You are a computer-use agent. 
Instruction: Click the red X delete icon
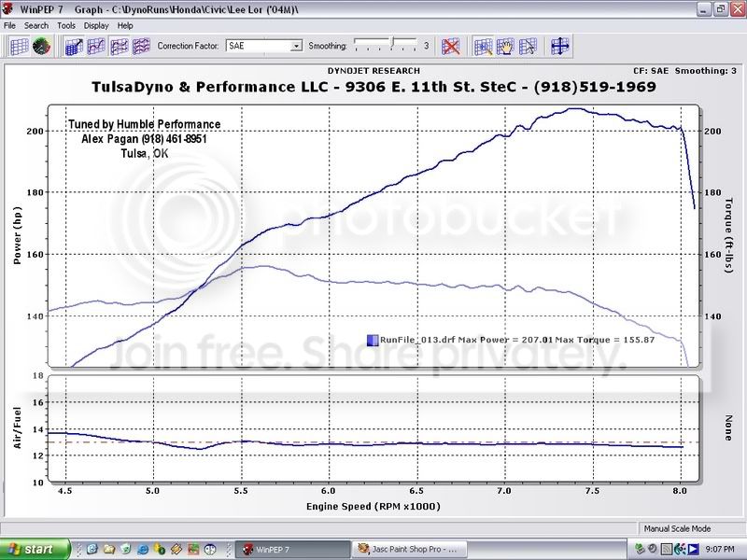point(451,46)
